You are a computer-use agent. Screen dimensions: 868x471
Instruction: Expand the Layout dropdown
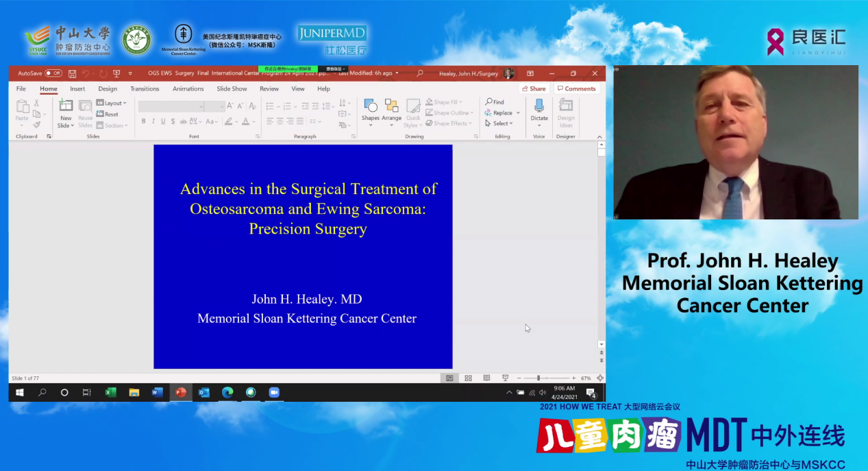112,103
